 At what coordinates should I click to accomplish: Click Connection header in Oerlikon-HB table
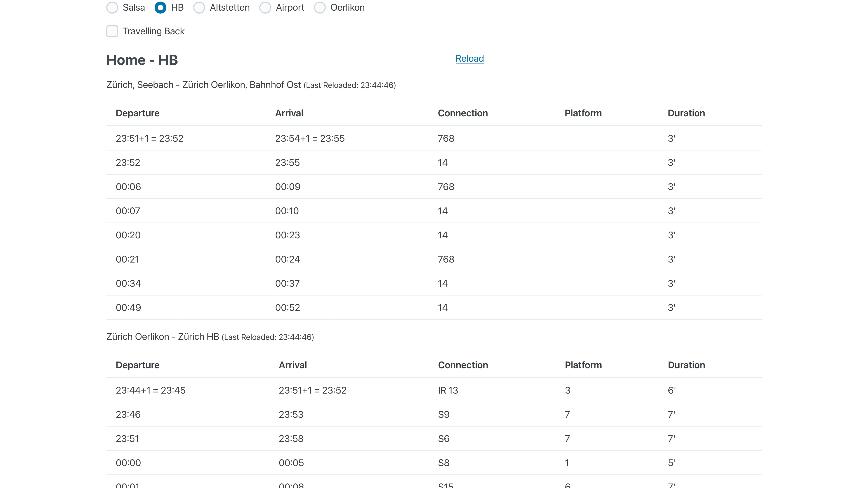click(463, 365)
